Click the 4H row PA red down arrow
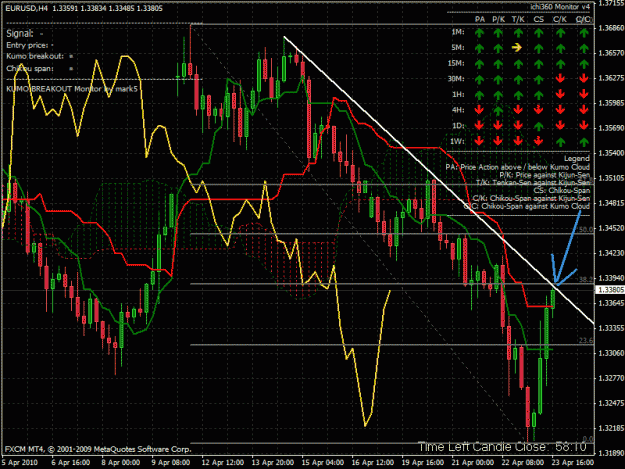 [x=479, y=110]
